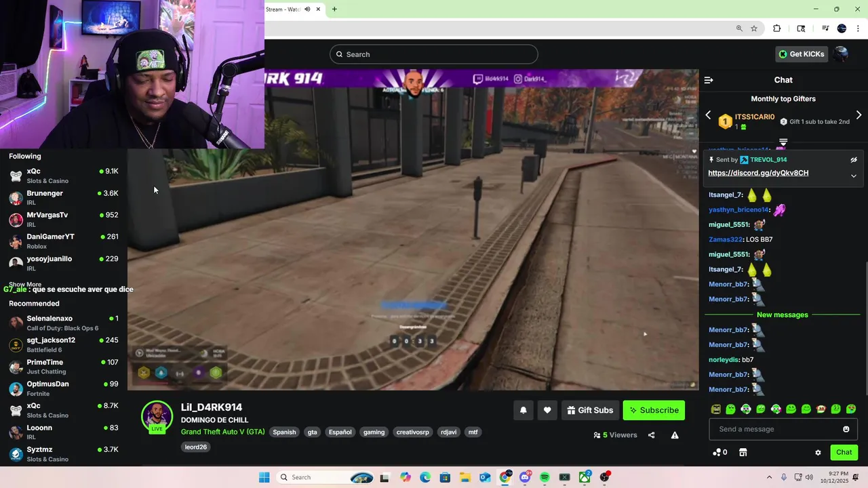
Task: Open Gift Subs
Action: pyautogui.click(x=590, y=410)
